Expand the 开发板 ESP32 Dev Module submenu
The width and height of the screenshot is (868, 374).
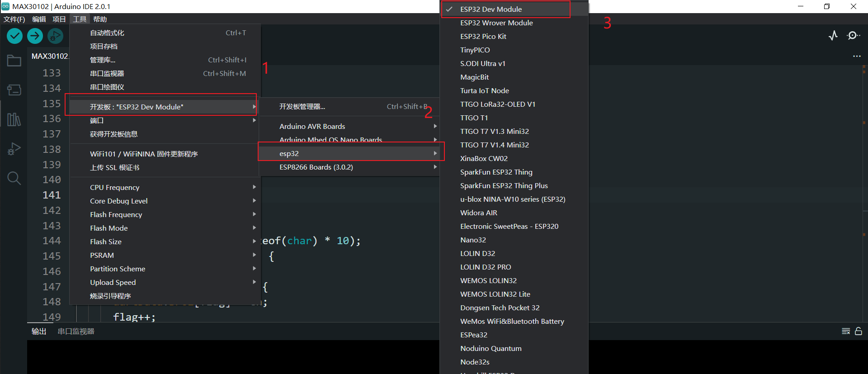click(165, 107)
